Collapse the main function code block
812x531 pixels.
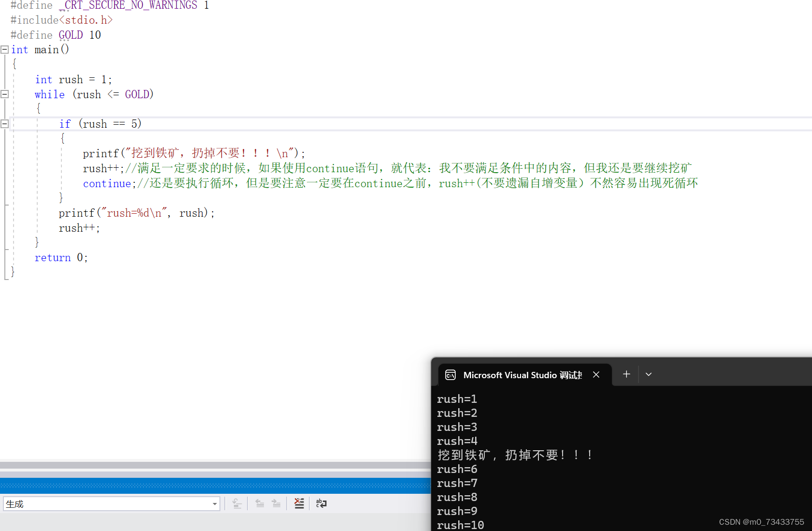pos(4,49)
